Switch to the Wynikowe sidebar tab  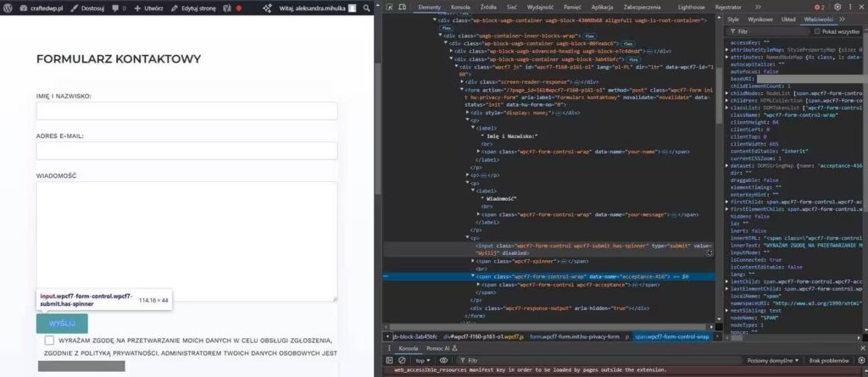(x=760, y=19)
